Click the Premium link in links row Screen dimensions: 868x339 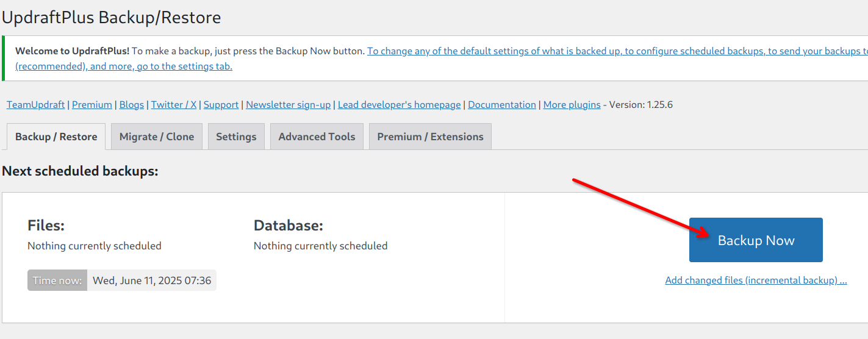[x=92, y=105]
